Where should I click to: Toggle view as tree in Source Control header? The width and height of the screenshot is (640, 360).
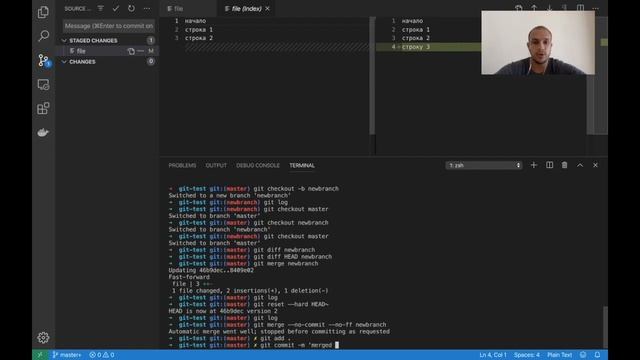[100, 8]
